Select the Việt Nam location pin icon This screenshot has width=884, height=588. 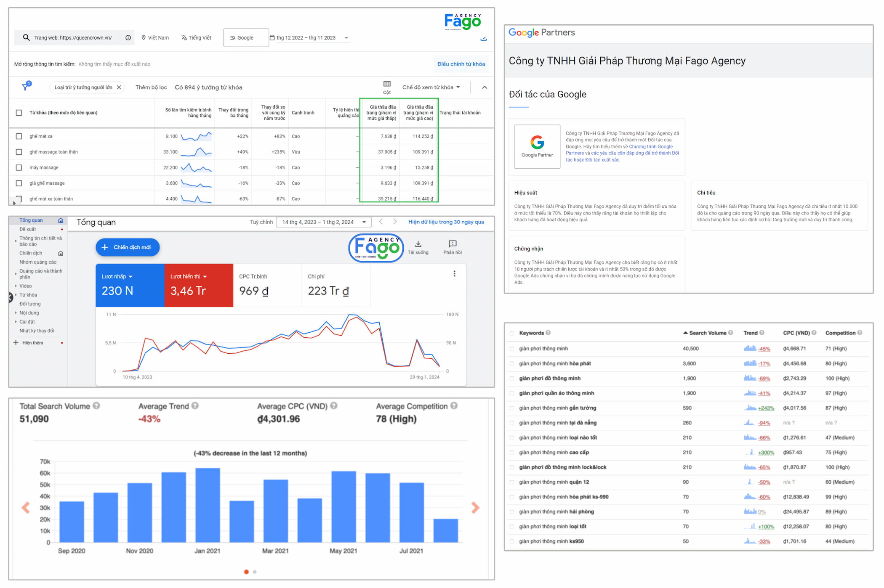click(x=144, y=37)
